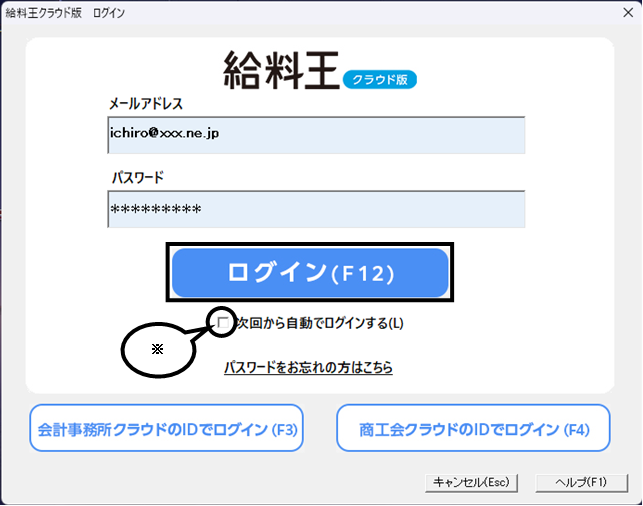Select 会計事務所クラウドのIDでログイン (F3)
The image size is (643, 506).
click(x=166, y=428)
